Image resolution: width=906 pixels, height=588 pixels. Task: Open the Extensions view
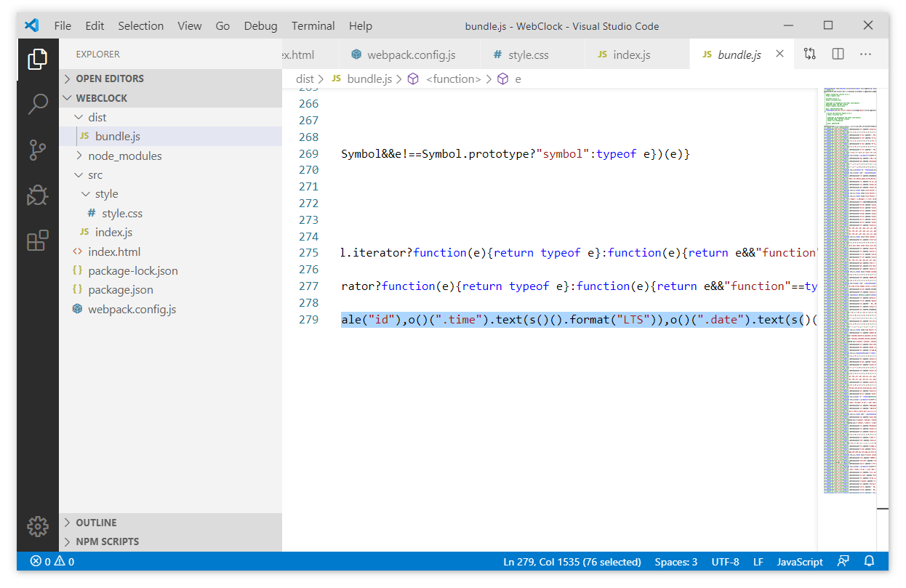[x=38, y=241]
